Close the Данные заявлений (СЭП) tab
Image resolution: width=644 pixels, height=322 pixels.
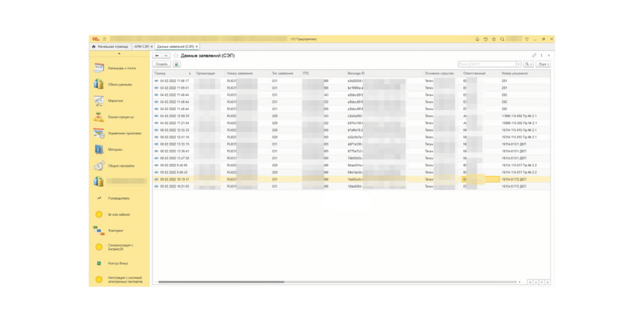coord(197,47)
